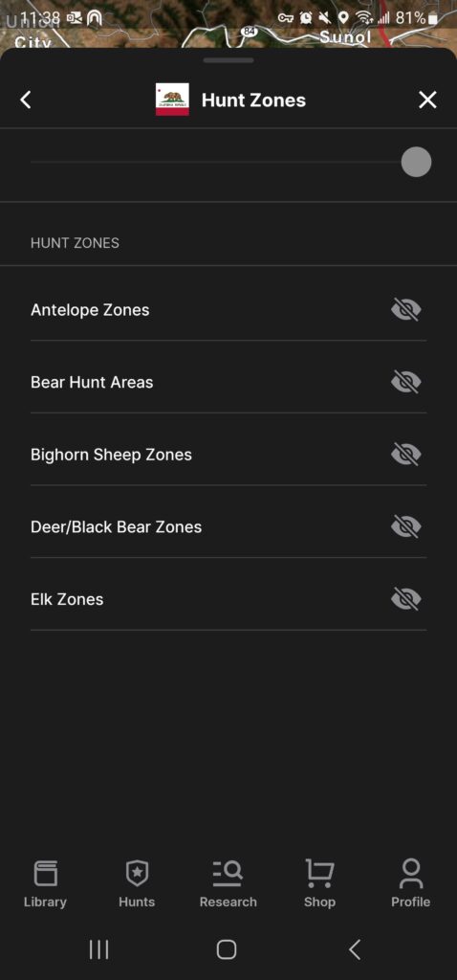Image resolution: width=457 pixels, height=980 pixels.
Task: Close the Hunt Zones panel
Action: pyautogui.click(x=427, y=100)
